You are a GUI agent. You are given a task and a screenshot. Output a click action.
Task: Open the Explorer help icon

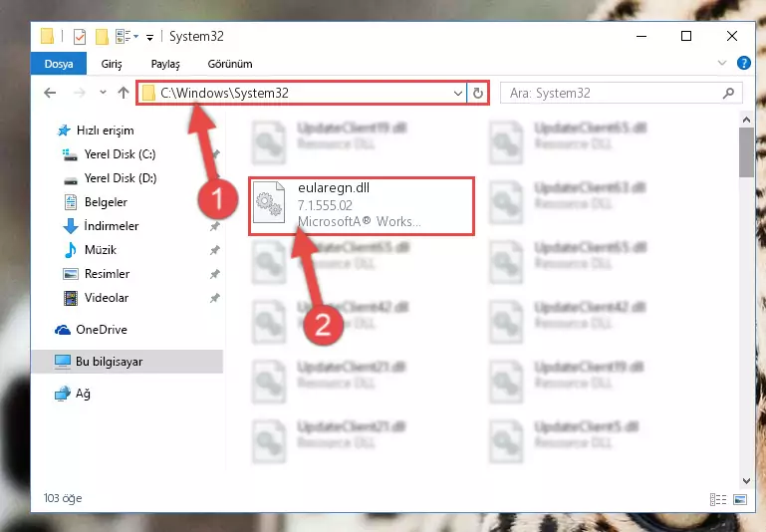(743, 63)
